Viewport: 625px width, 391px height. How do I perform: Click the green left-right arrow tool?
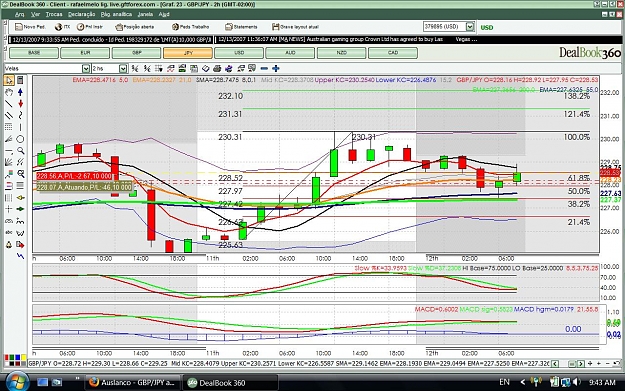(20, 209)
